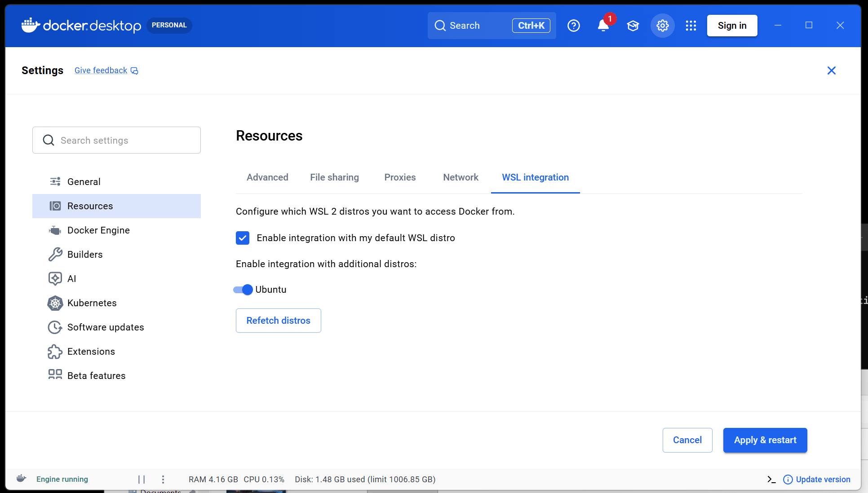Switch to the Network tab
868x493 pixels.
(x=461, y=177)
